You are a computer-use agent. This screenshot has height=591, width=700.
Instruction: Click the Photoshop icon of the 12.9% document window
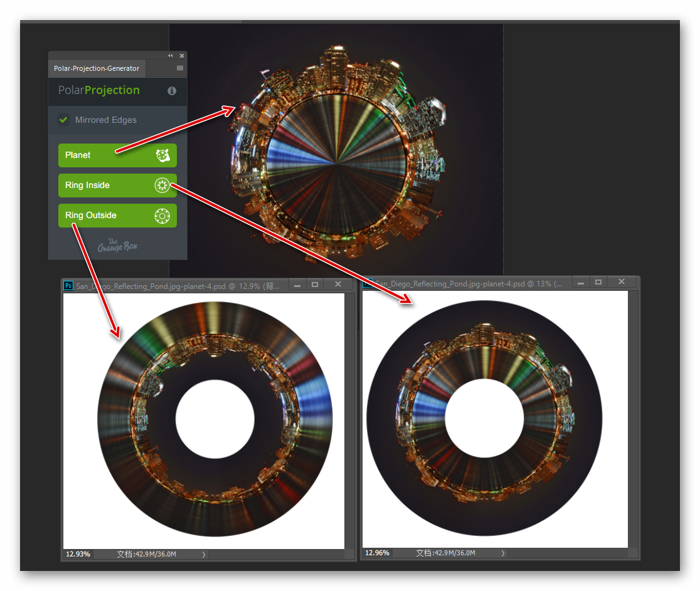pyautogui.click(x=68, y=285)
